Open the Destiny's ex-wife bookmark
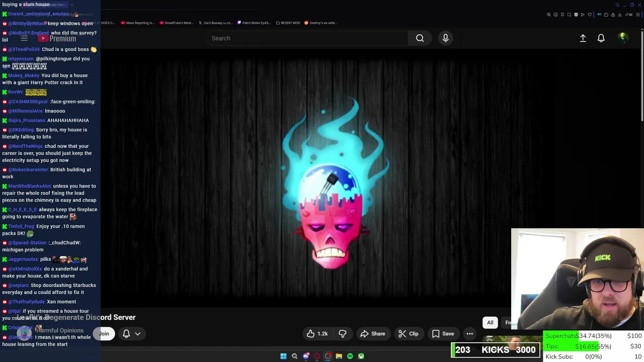This screenshot has width=644, height=362. click(320, 23)
